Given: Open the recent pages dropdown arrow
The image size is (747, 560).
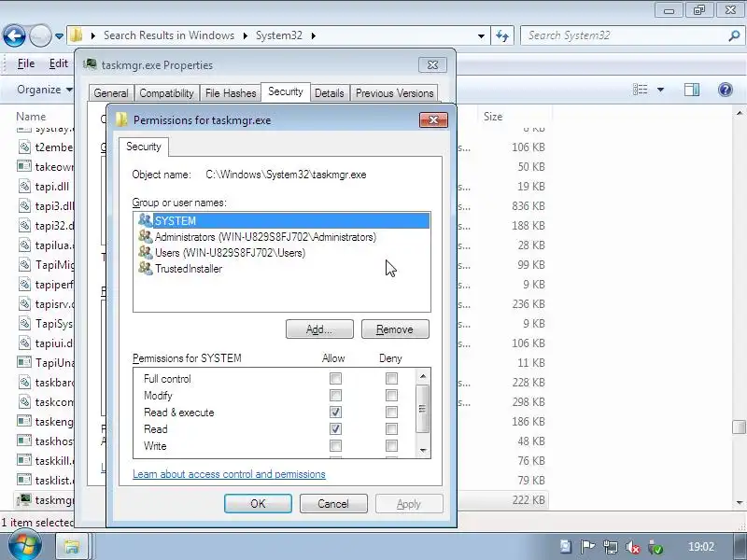Looking at the screenshot, I should tap(59, 36).
